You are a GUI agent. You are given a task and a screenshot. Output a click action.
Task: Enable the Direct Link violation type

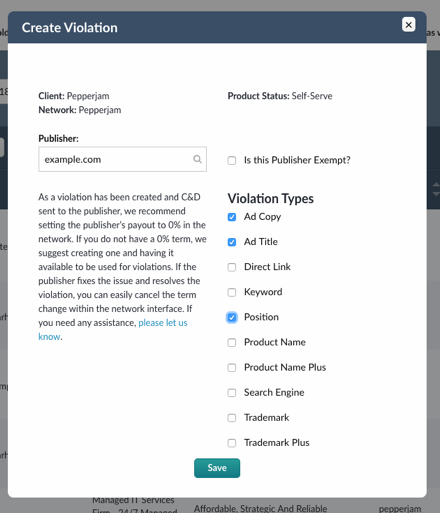[232, 267]
